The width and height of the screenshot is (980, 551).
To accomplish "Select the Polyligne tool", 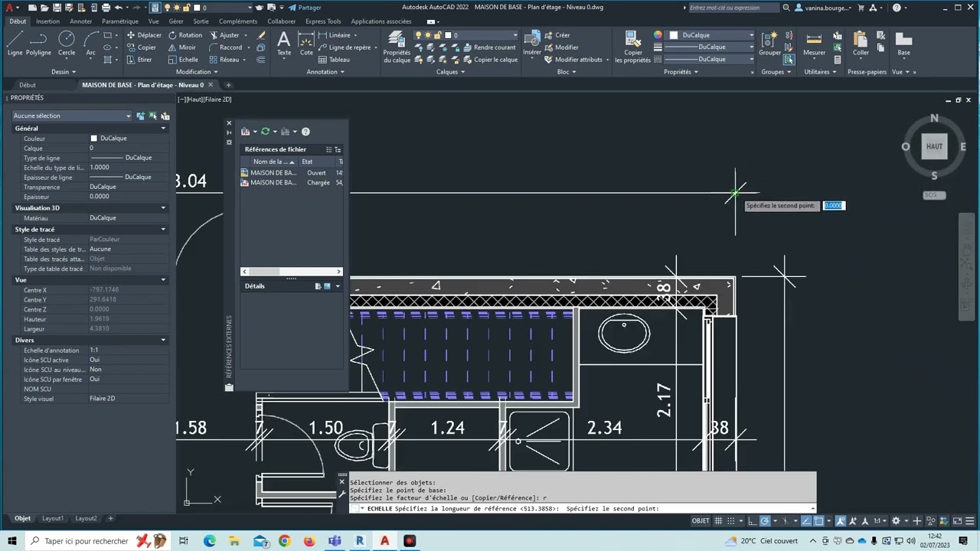I will [x=38, y=44].
